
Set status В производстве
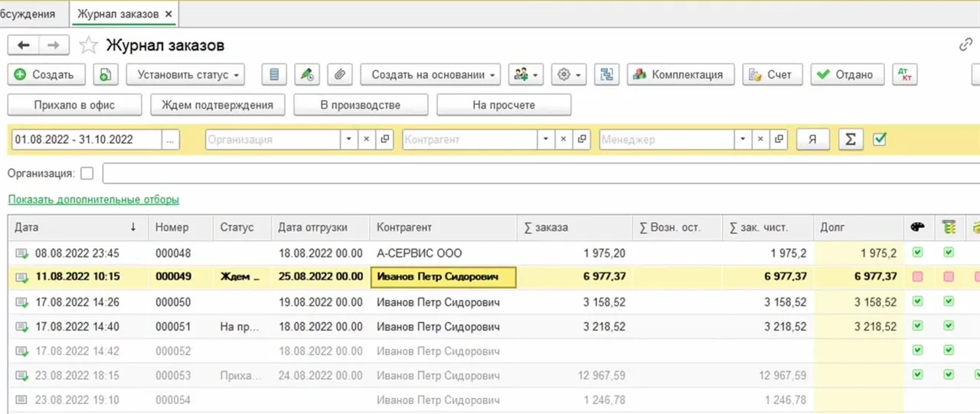(x=361, y=105)
